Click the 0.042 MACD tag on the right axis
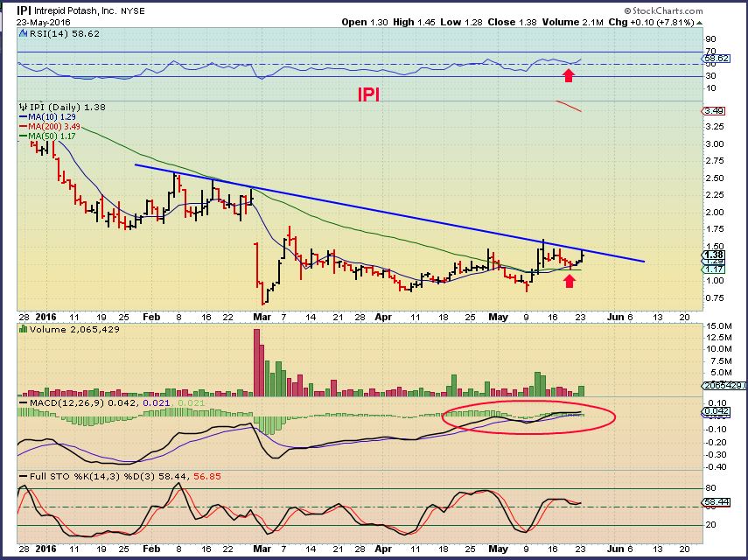Image resolution: width=748 pixels, height=560 pixels. (x=717, y=411)
